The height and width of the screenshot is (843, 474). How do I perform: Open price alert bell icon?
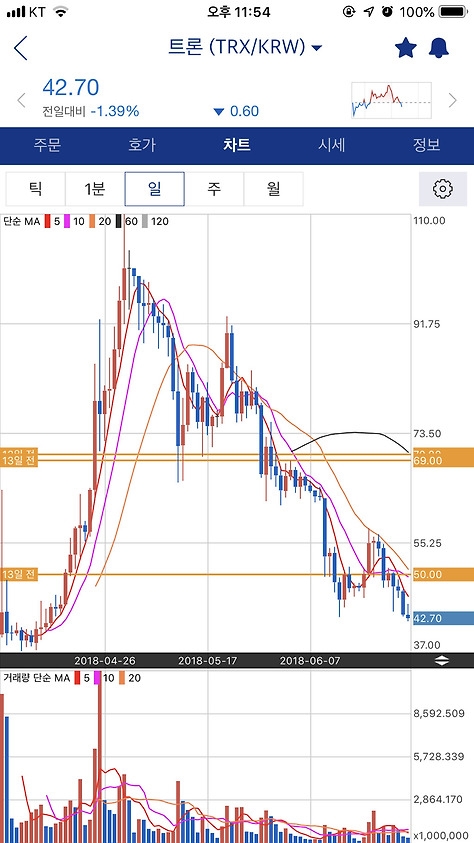click(x=439, y=48)
